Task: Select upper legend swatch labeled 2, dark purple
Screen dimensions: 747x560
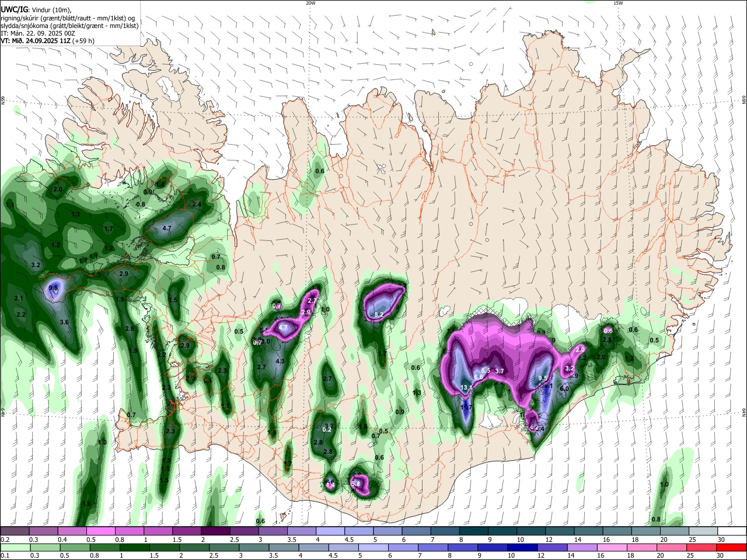Action: [215, 531]
